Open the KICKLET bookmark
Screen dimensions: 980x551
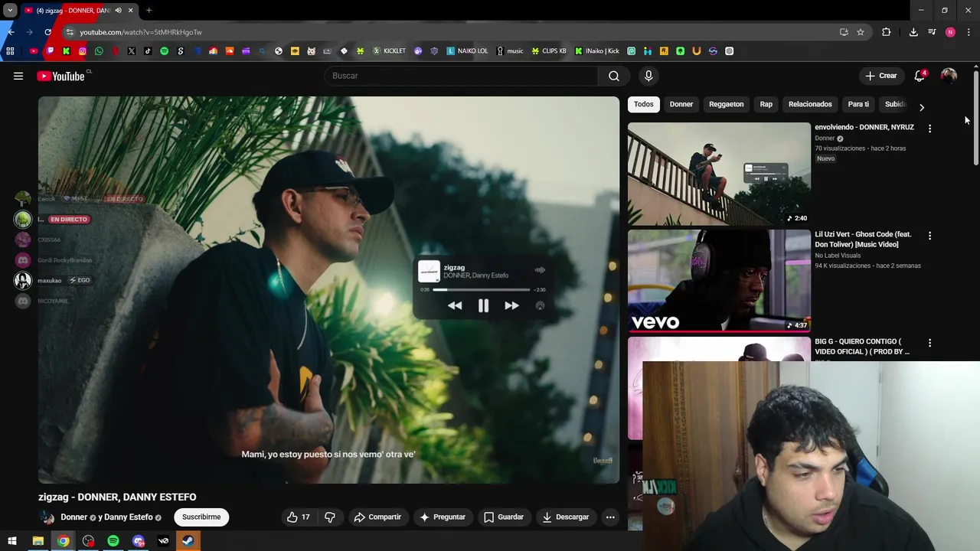[x=389, y=51]
